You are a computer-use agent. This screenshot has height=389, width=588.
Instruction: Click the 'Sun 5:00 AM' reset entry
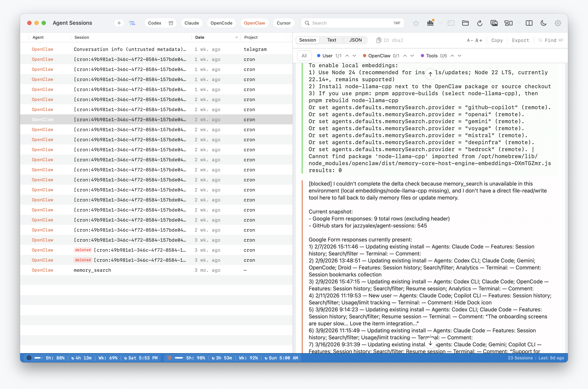[281, 358]
